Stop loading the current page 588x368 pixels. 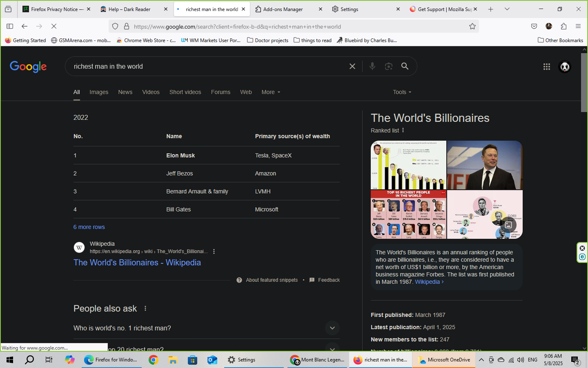(x=54, y=26)
